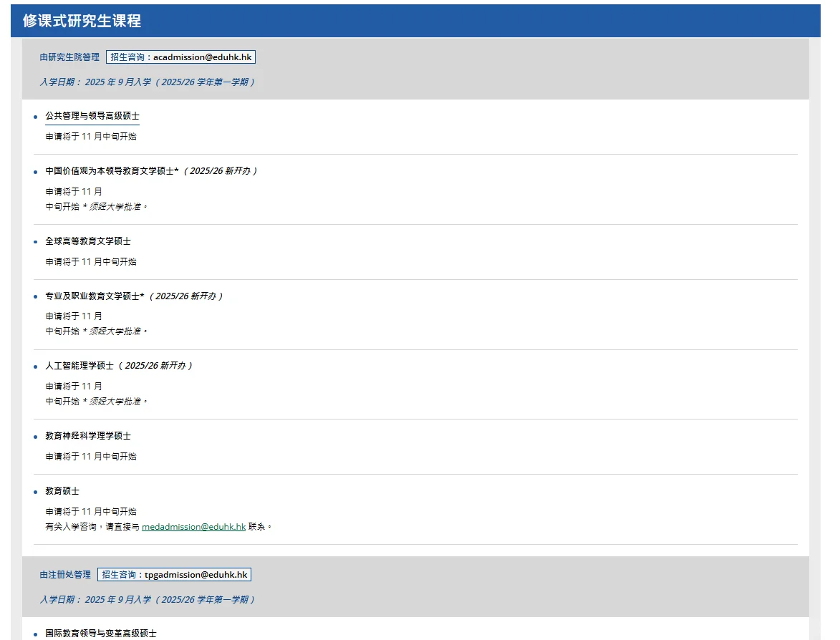Screen dimensions: 840x640
Task: Open 人工智能理学硕士 programme
Action: point(79,366)
